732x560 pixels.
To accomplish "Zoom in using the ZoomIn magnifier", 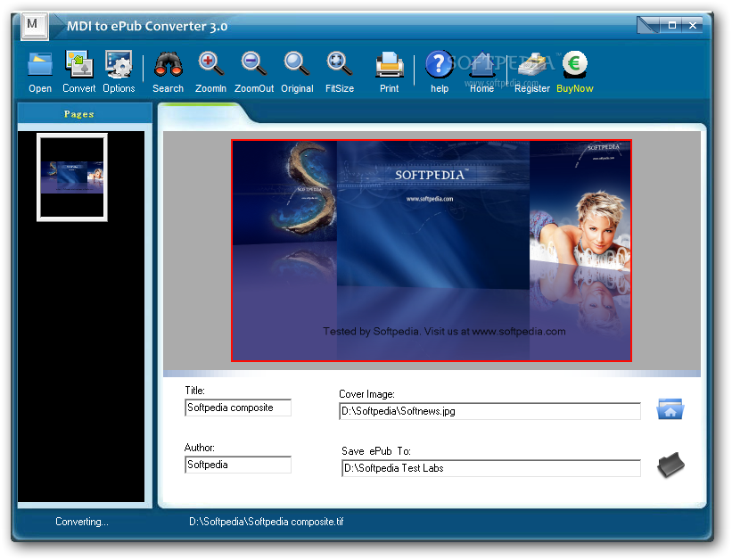I will click(x=210, y=64).
